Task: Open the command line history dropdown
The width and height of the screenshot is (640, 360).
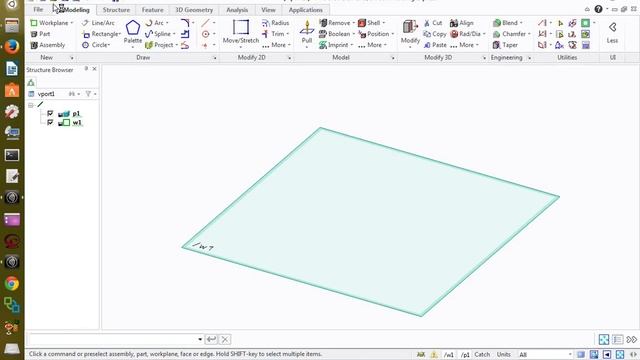Action: tap(200, 339)
